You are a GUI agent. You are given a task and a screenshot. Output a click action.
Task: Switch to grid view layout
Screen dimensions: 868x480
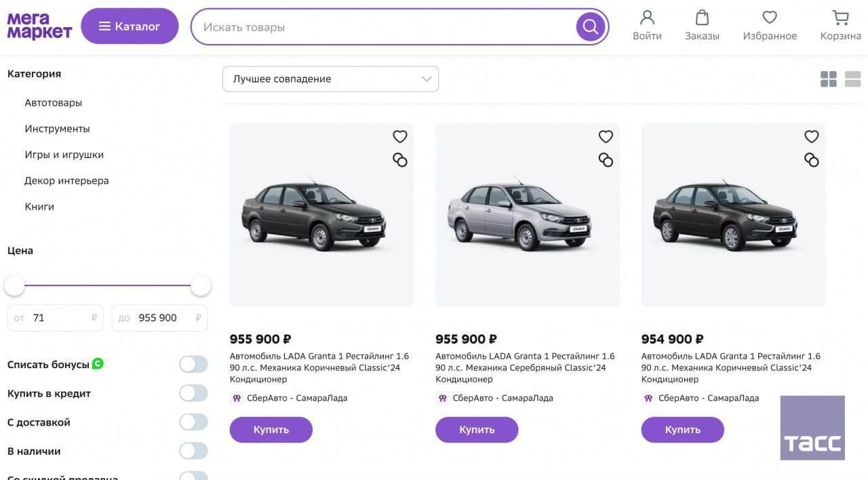click(828, 79)
